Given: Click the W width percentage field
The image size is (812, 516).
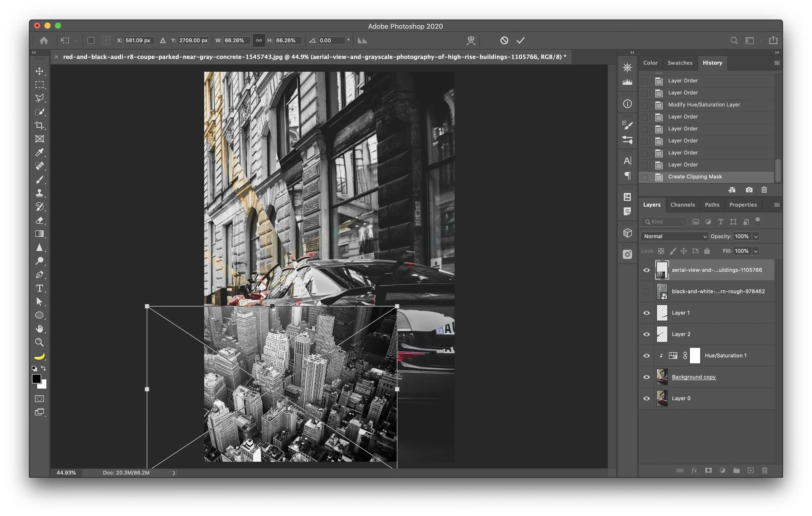Looking at the screenshot, I should [x=236, y=41].
